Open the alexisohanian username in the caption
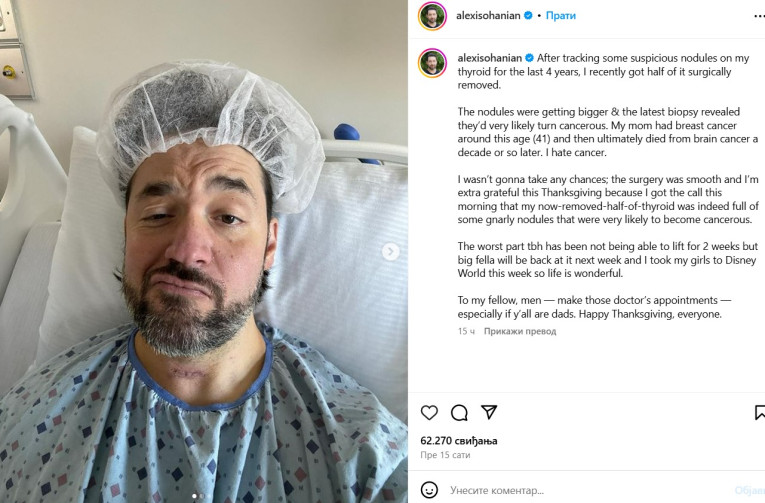Image resolution: width=765 pixels, height=503 pixels. tap(489, 58)
